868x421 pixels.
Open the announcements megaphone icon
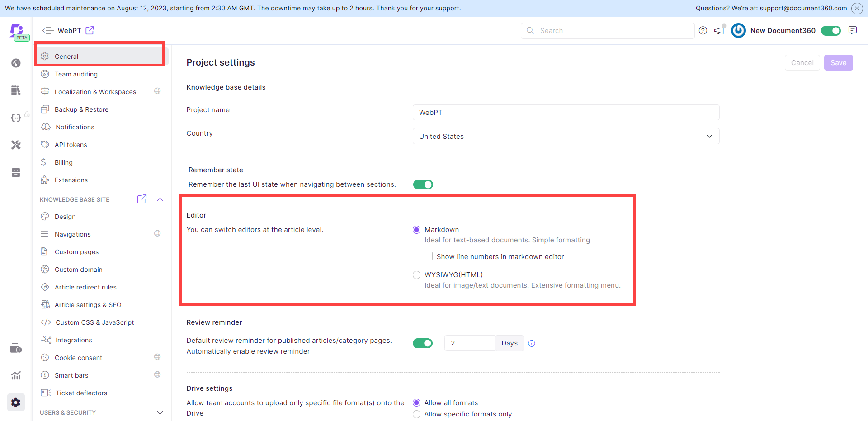[719, 30]
